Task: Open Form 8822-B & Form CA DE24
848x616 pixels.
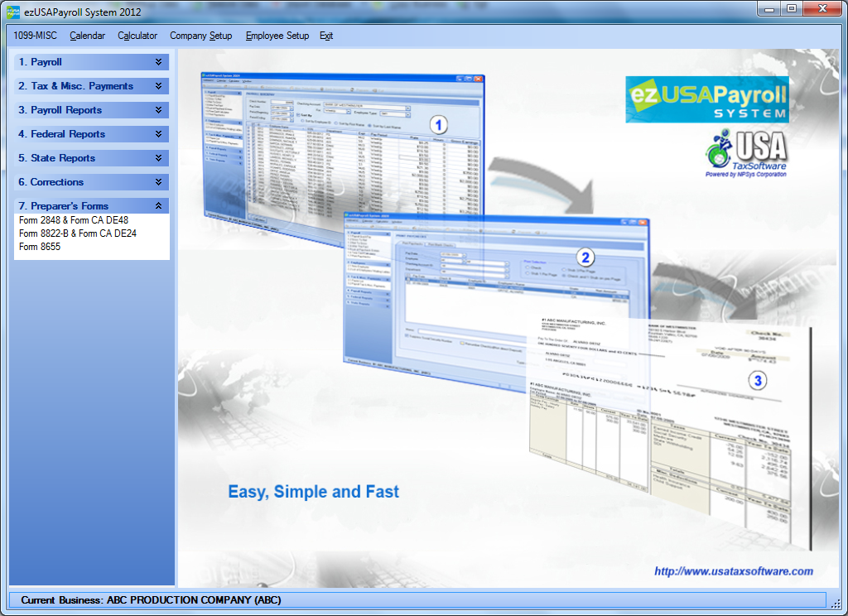Action: [77, 233]
